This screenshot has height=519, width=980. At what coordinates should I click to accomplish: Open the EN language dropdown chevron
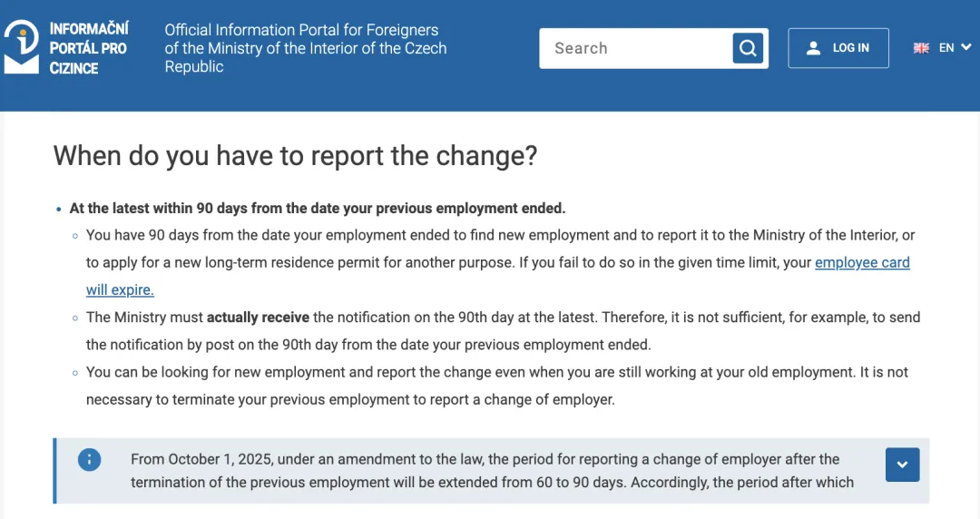pos(966,47)
